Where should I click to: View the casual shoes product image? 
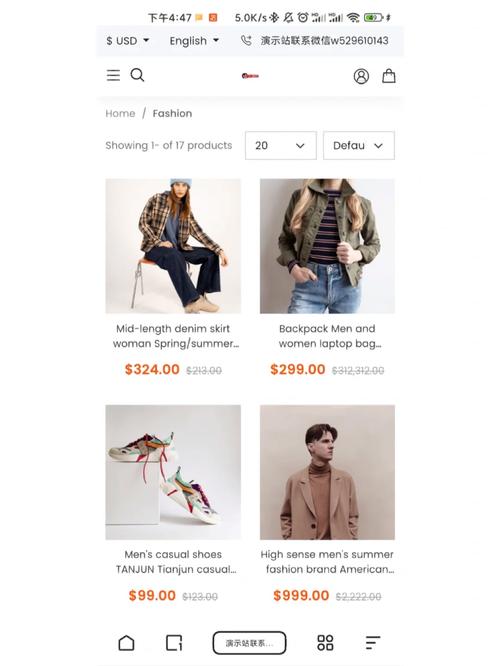(x=173, y=472)
